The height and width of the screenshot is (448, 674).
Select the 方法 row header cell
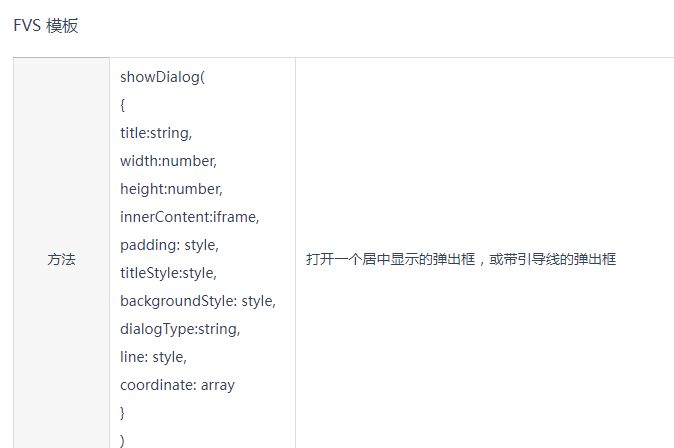(61, 259)
